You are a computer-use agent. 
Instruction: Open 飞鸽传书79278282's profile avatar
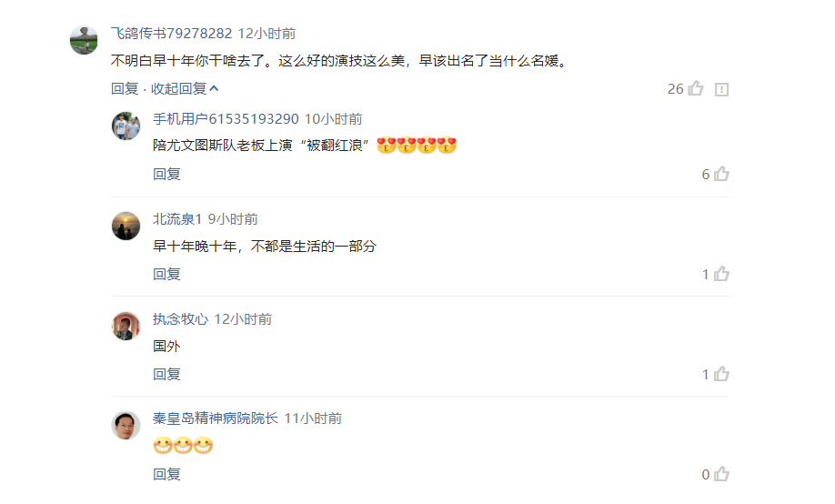point(85,40)
